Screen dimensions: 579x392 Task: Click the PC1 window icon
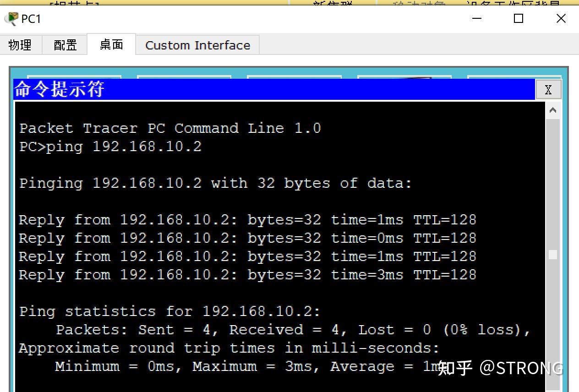pos(11,18)
